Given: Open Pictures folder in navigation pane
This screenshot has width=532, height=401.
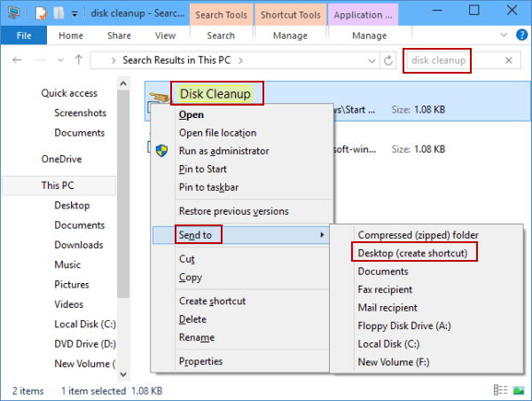Looking at the screenshot, I should (x=72, y=284).
